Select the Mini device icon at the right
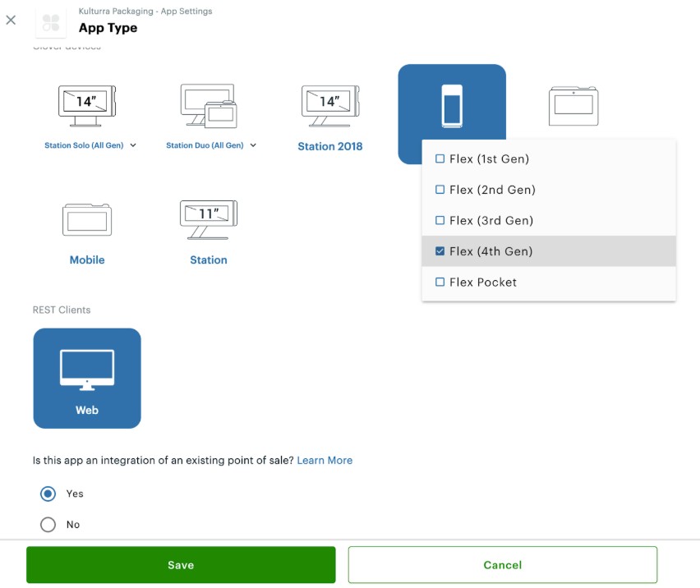 tap(573, 104)
